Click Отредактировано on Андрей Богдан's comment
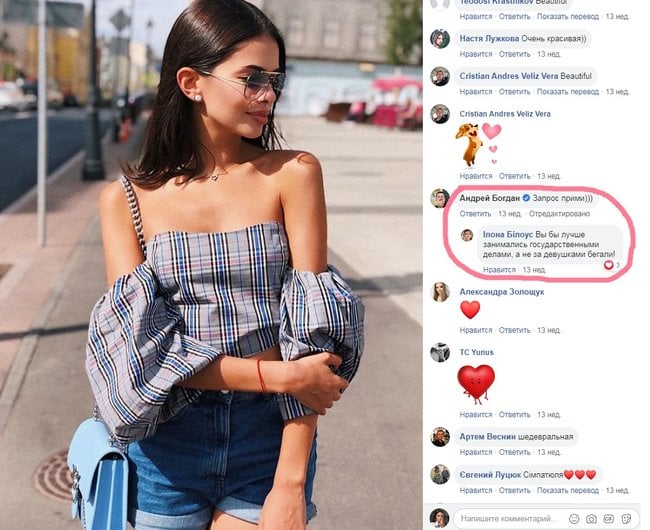650x530 pixels. pos(559,214)
